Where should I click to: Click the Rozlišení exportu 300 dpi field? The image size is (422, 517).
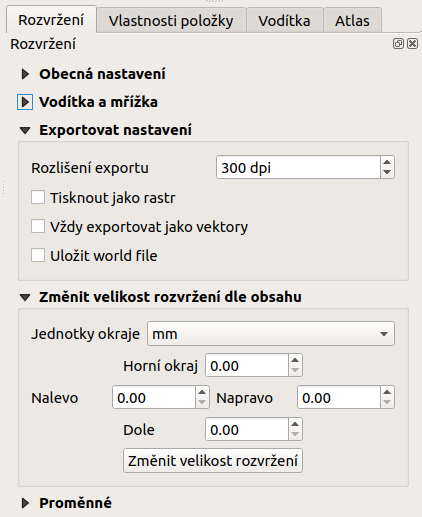(298, 167)
